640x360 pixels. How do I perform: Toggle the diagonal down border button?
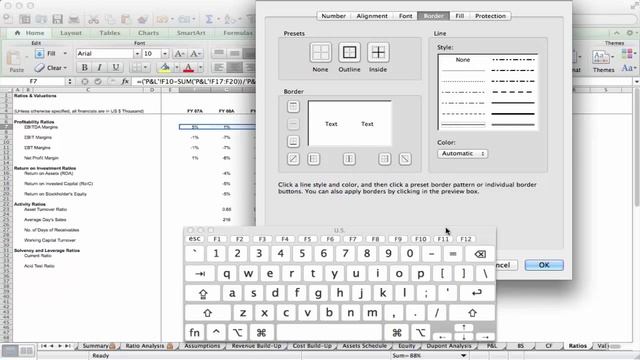coord(405,159)
